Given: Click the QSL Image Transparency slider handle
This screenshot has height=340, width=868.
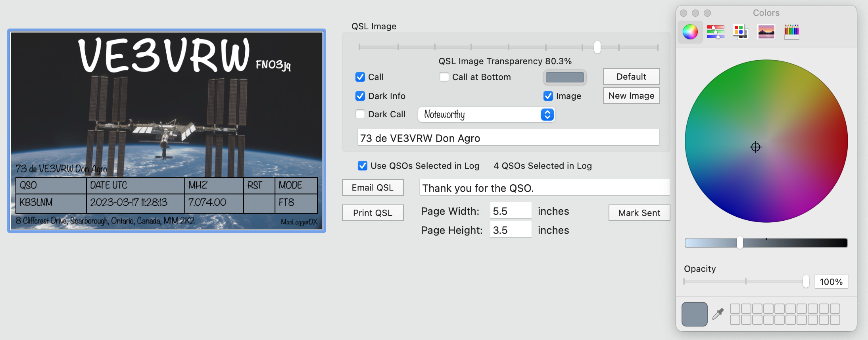Looking at the screenshot, I should (x=597, y=47).
